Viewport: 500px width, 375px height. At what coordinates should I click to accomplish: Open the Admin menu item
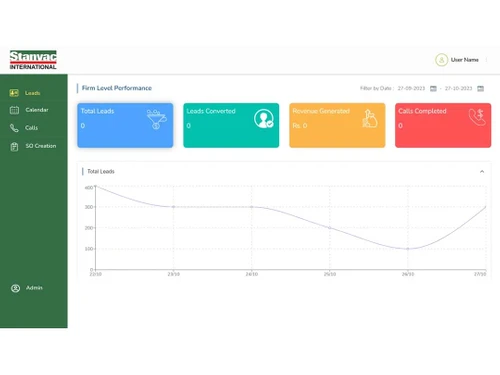(x=34, y=288)
